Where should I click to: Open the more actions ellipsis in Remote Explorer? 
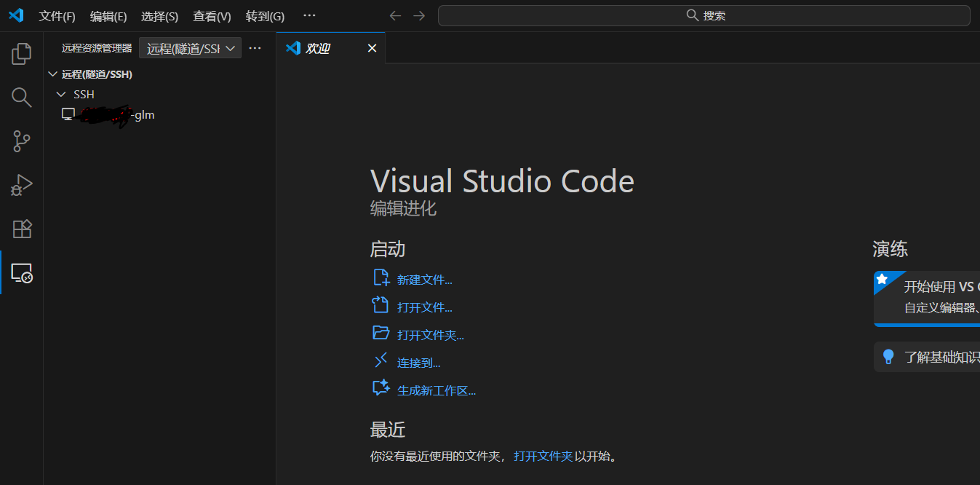[255, 47]
